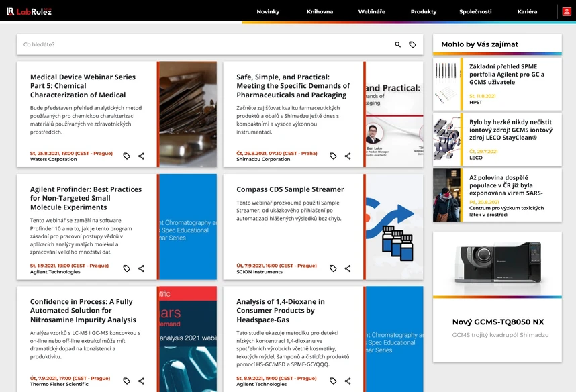
Task: Click 'Agilent Technologies' under 1,4-Dioxane card
Action: (x=262, y=385)
